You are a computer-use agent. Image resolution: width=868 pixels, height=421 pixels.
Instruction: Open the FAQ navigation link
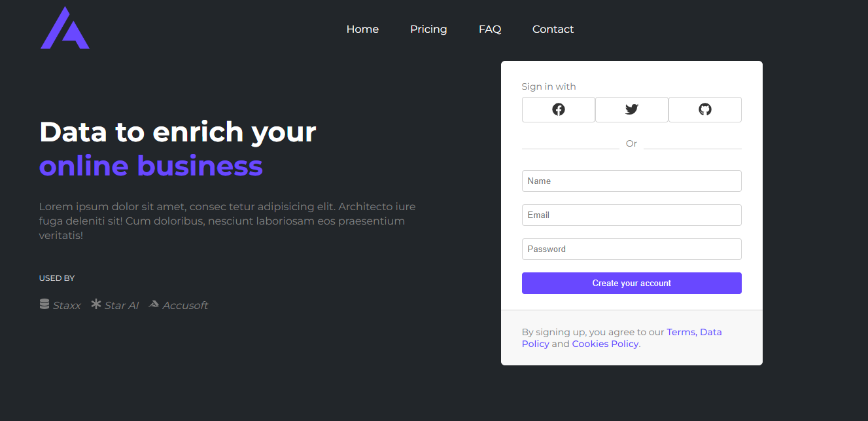pos(490,29)
